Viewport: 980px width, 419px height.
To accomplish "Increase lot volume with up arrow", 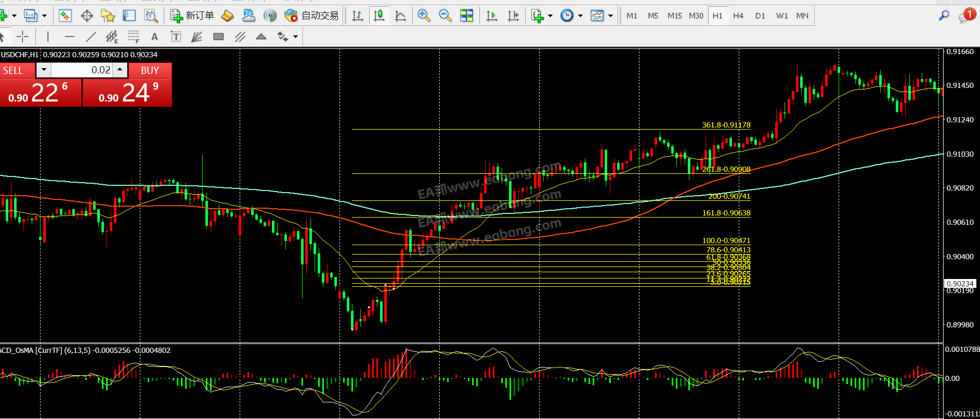I will point(120,70).
